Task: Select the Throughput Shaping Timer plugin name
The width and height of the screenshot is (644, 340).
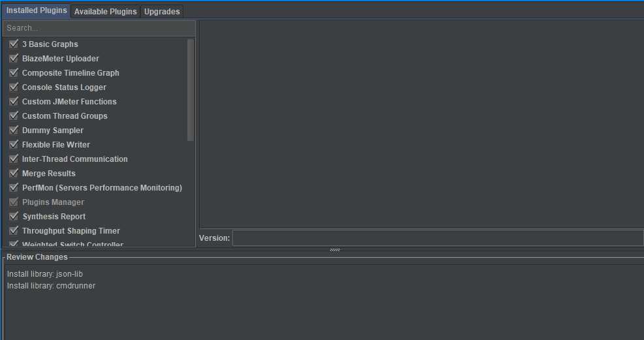Action: (x=71, y=231)
